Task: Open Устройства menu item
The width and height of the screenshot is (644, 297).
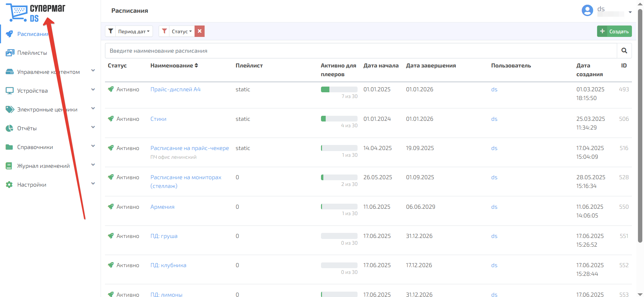Action: click(x=33, y=91)
